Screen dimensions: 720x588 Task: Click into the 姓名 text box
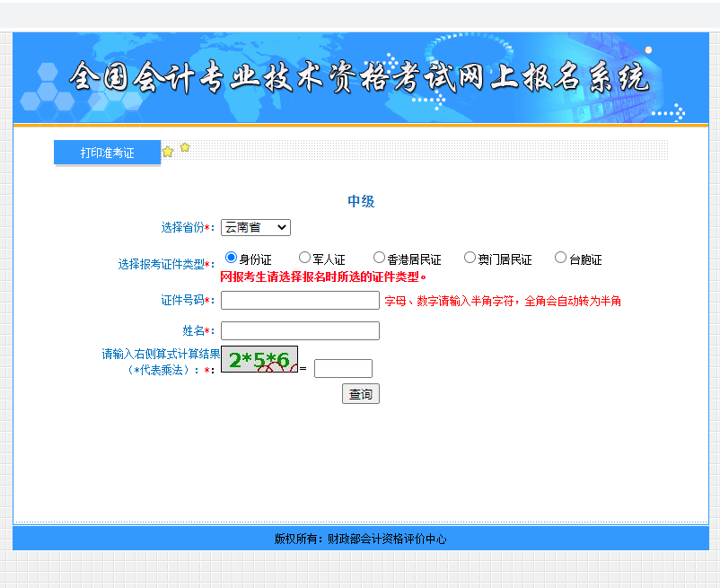tap(300, 331)
